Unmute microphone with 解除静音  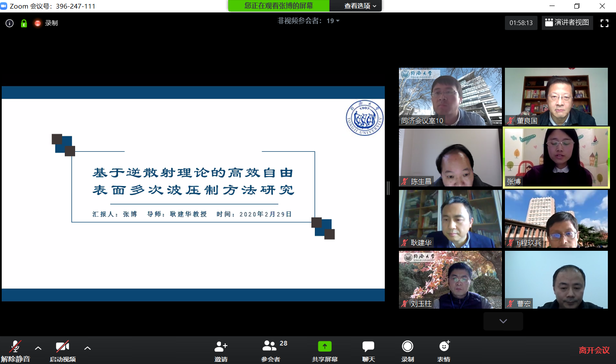(x=15, y=350)
